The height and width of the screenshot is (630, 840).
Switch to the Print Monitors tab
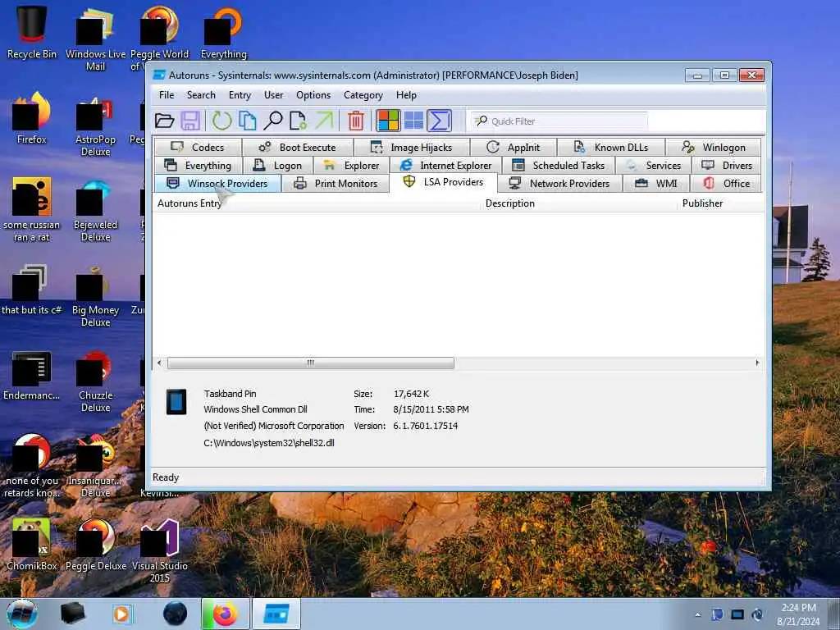[336, 183]
